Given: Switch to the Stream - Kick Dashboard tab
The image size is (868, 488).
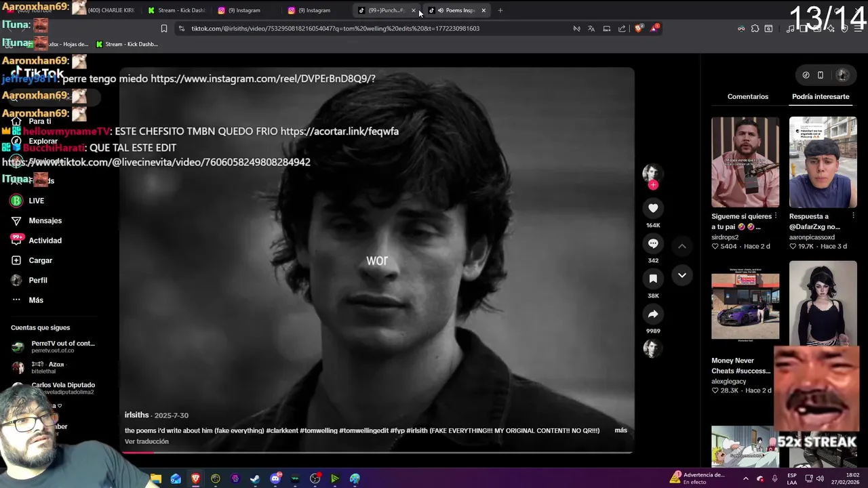Looking at the screenshot, I should pyautogui.click(x=176, y=10).
